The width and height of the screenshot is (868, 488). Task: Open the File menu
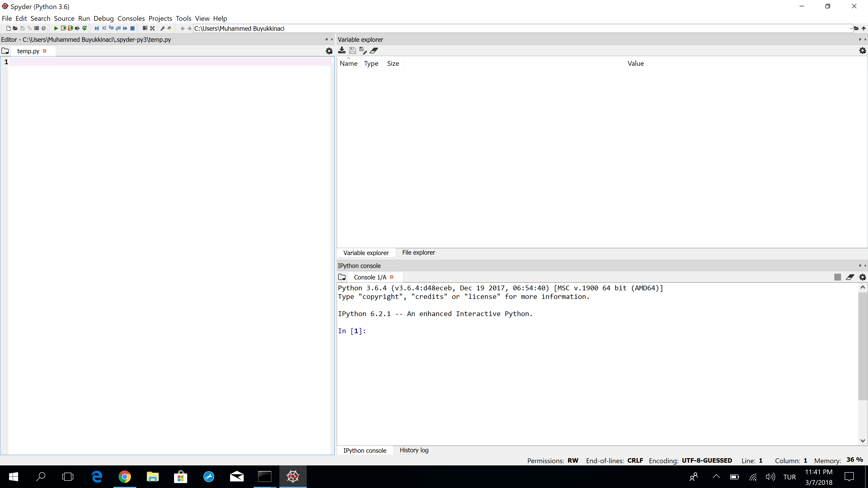click(7, 19)
